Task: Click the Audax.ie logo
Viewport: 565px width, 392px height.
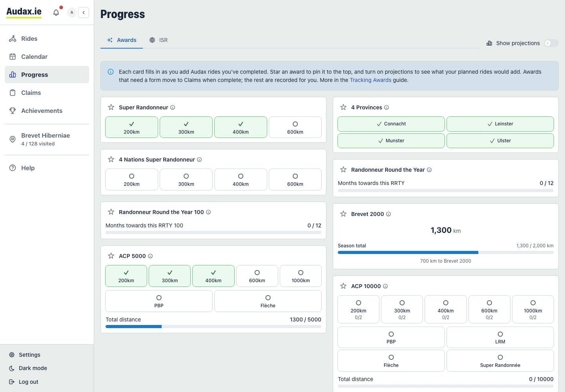Action: click(x=24, y=12)
